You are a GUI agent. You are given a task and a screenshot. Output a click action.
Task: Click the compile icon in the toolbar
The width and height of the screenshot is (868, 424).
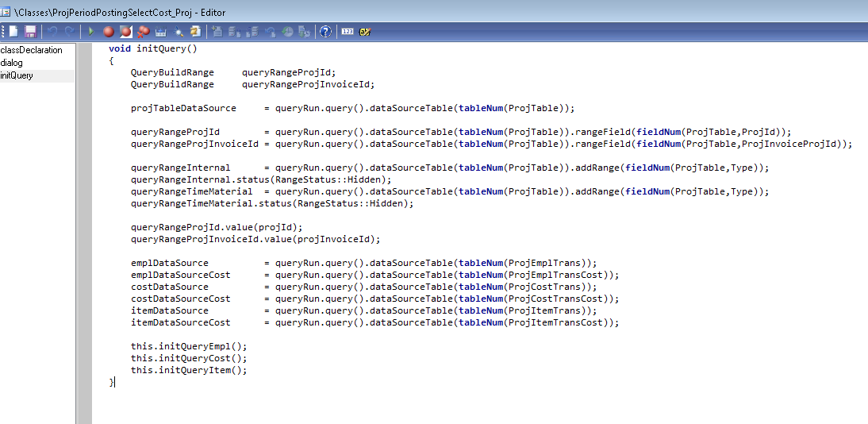pyautogui.click(x=160, y=32)
